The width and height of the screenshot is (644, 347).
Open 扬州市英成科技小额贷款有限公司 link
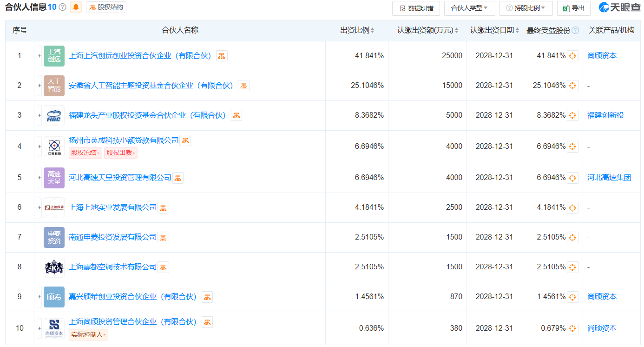pos(124,140)
